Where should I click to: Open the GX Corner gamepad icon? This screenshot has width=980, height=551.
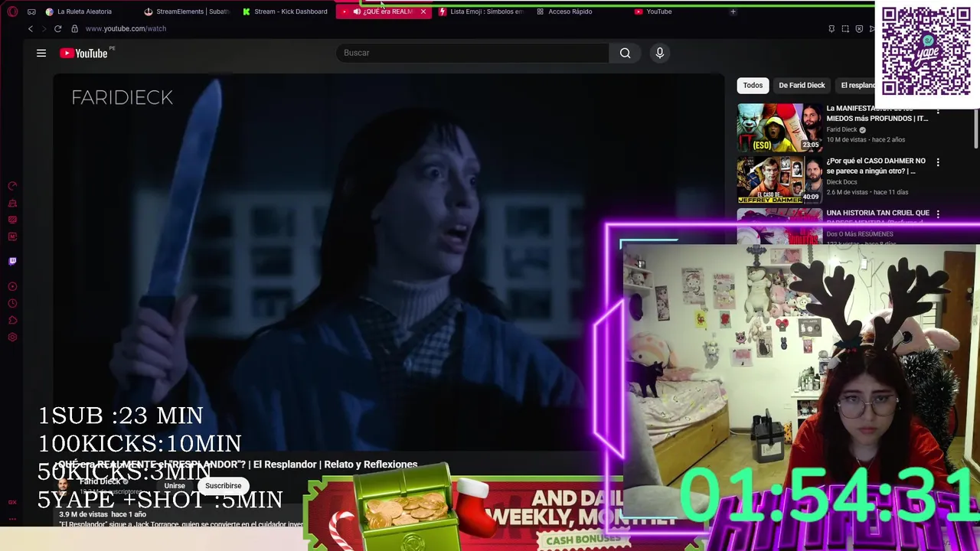coord(31,11)
